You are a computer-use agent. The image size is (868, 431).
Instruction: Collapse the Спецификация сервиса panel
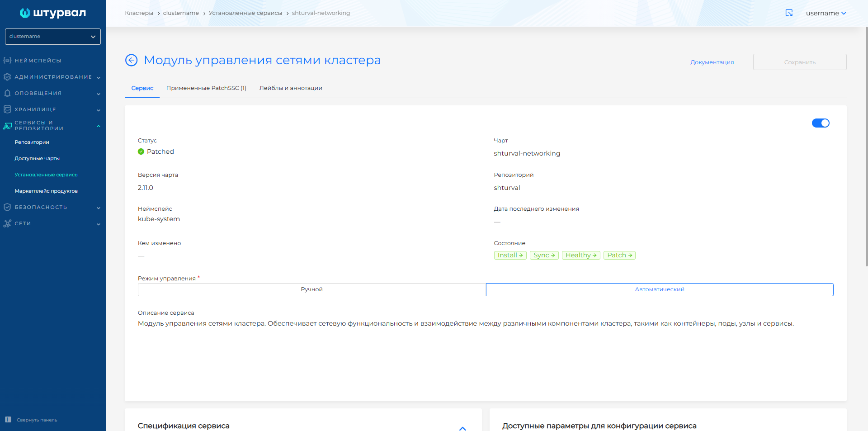462,428
